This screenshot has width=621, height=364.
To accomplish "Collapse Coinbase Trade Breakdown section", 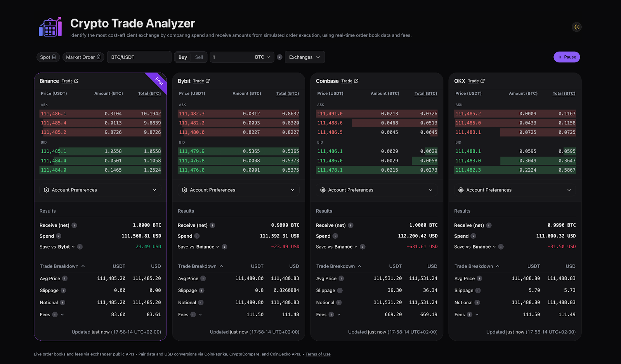I will pos(339,266).
